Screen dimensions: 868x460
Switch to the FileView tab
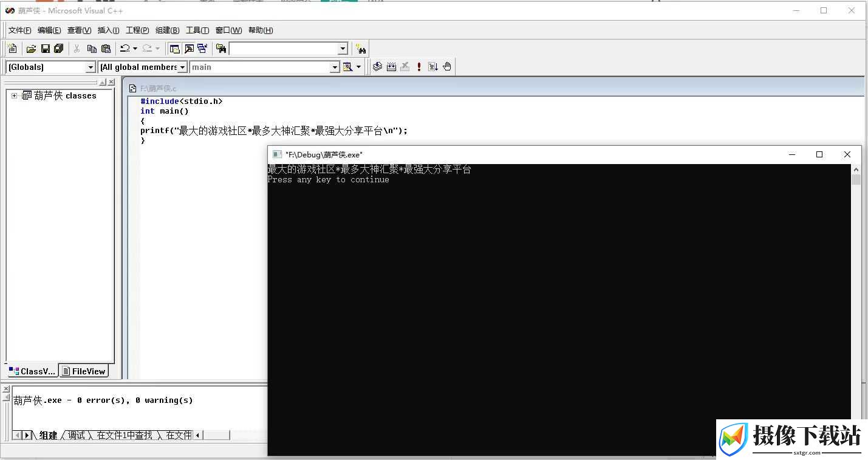(x=84, y=371)
